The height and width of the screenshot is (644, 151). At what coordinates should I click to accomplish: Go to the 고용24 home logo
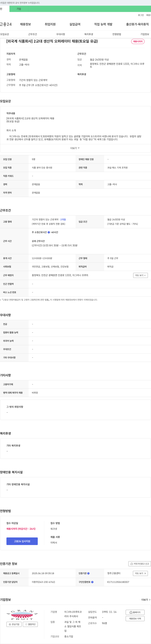6,24
